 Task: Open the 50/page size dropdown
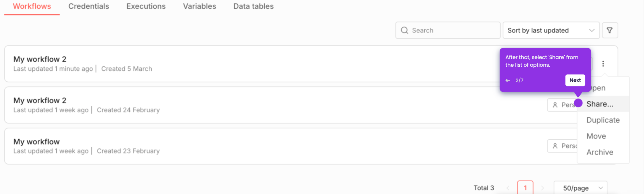coord(580,188)
